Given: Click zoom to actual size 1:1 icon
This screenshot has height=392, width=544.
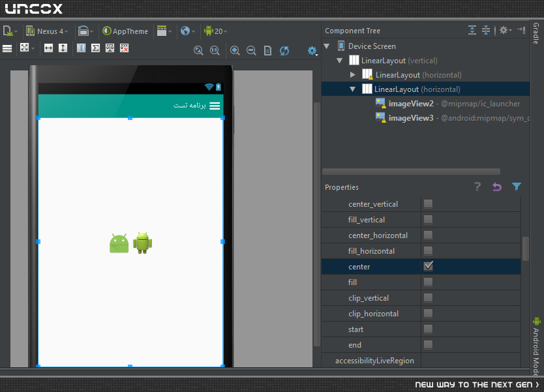Looking at the screenshot, I should pyautogui.click(x=215, y=51).
